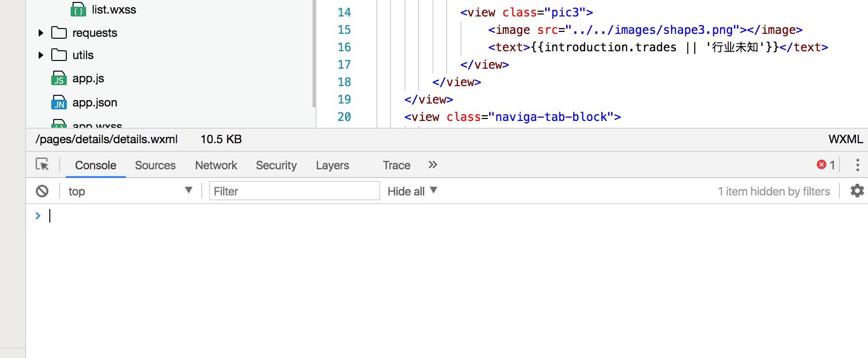This screenshot has width=868, height=358.
Task: Click the 10.5 KB file size label
Action: (x=221, y=139)
